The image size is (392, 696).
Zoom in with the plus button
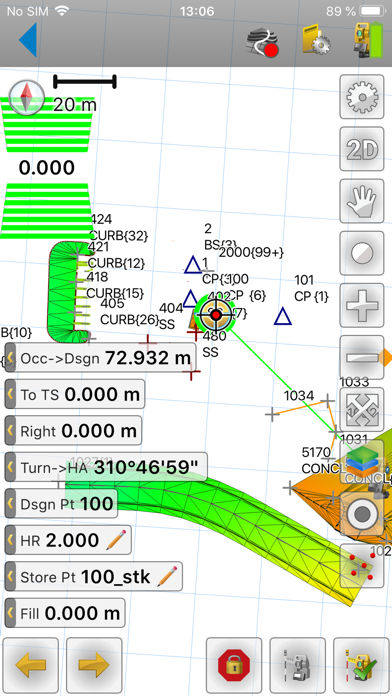pyautogui.click(x=362, y=305)
